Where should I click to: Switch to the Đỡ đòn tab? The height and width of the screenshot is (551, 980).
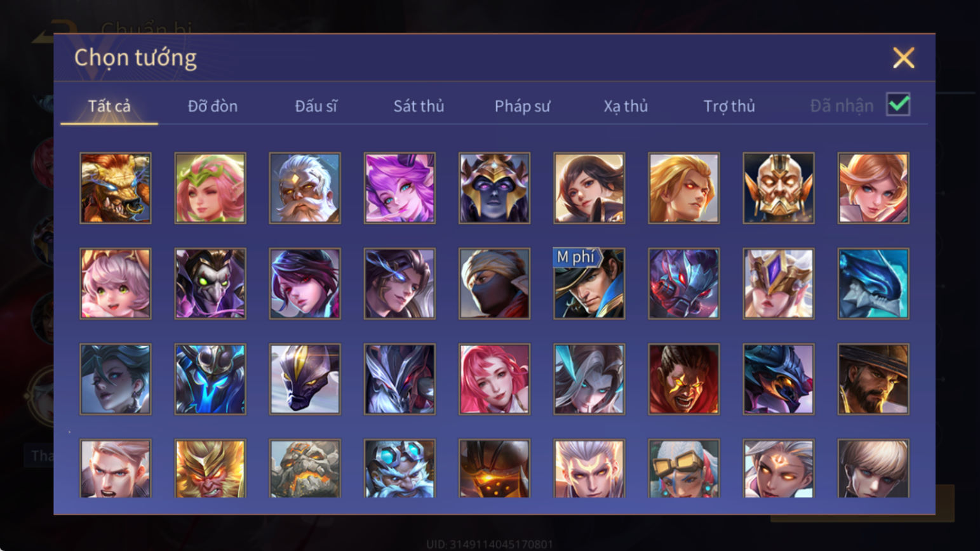click(213, 106)
